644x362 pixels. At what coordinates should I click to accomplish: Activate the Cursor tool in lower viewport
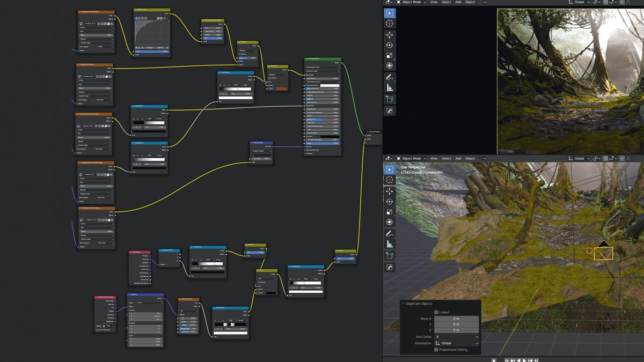coord(390,180)
